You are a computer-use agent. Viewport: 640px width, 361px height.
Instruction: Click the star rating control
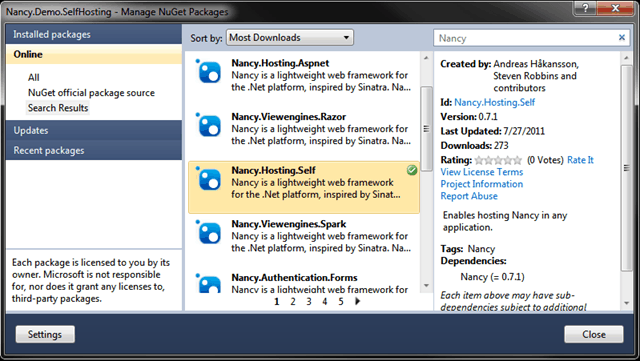tap(498, 160)
